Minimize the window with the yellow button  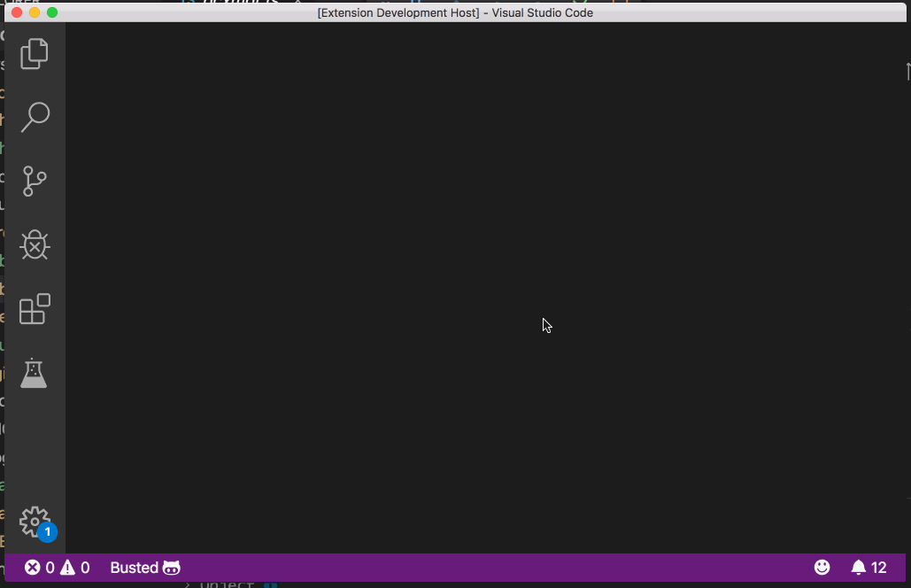(x=35, y=12)
